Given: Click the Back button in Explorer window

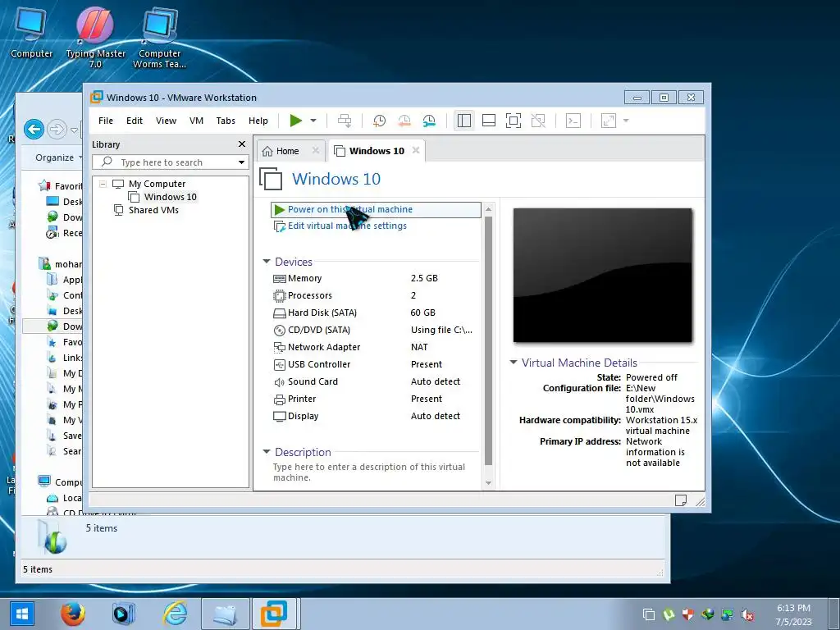Looking at the screenshot, I should pyautogui.click(x=34, y=129).
